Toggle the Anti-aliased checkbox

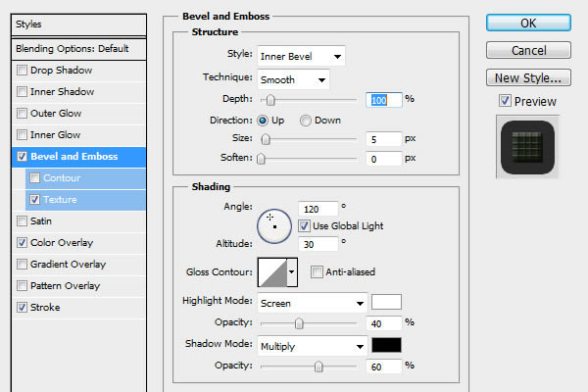point(318,271)
